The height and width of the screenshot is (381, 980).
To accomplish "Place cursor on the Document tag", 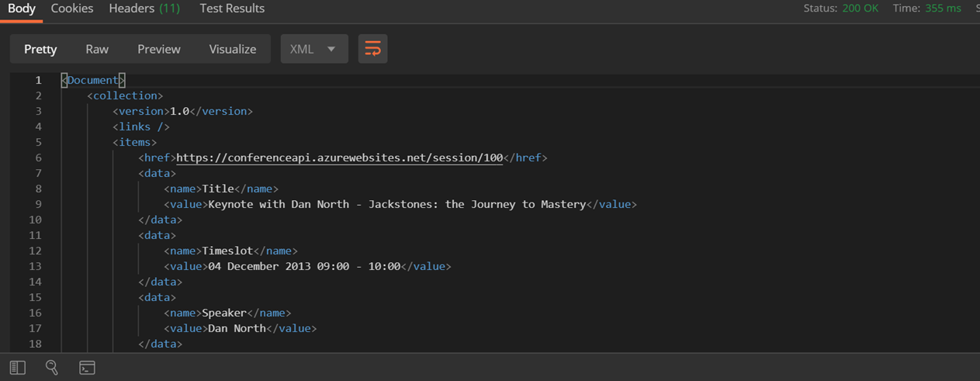I will click(x=93, y=80).
